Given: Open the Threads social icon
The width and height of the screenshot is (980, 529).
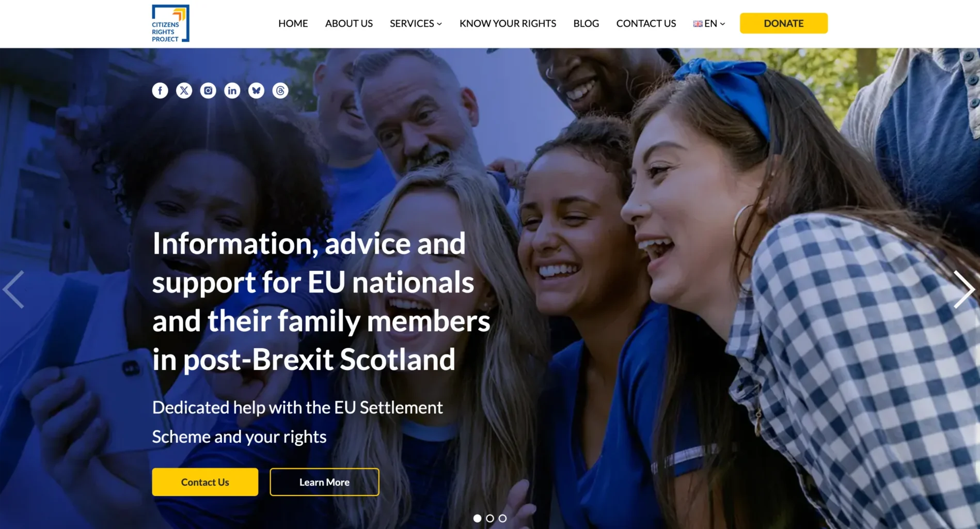Looking at the screenshot, I should pyautogui.click(x=280, y=91).
